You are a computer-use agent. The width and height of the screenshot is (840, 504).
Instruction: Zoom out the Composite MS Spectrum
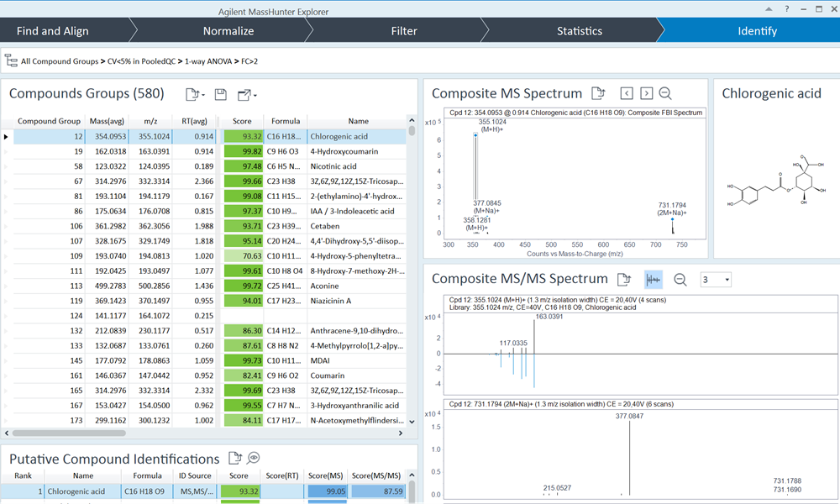coord(665,94)
